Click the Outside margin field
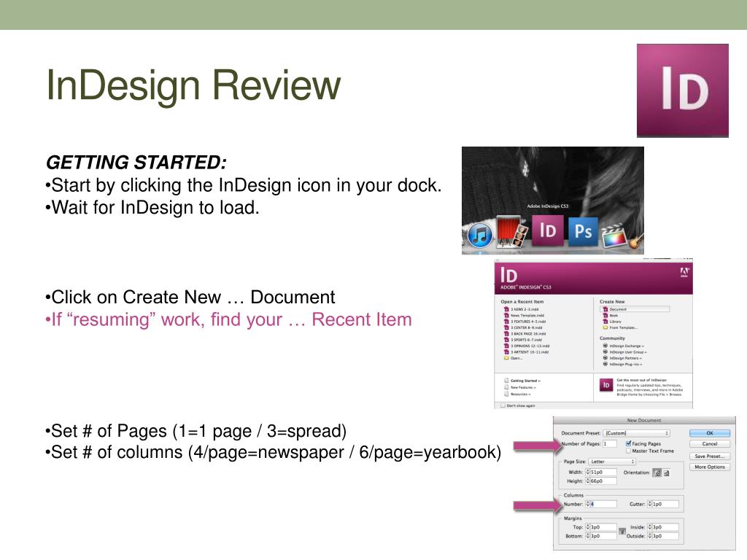The height and width of the screenshot is (560, 747). coord(665,536)
